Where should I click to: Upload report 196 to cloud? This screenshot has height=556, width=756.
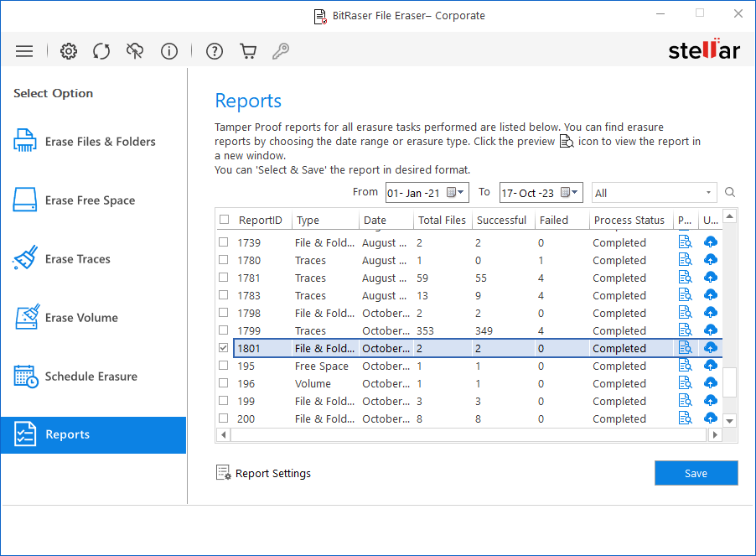(710, 383)
